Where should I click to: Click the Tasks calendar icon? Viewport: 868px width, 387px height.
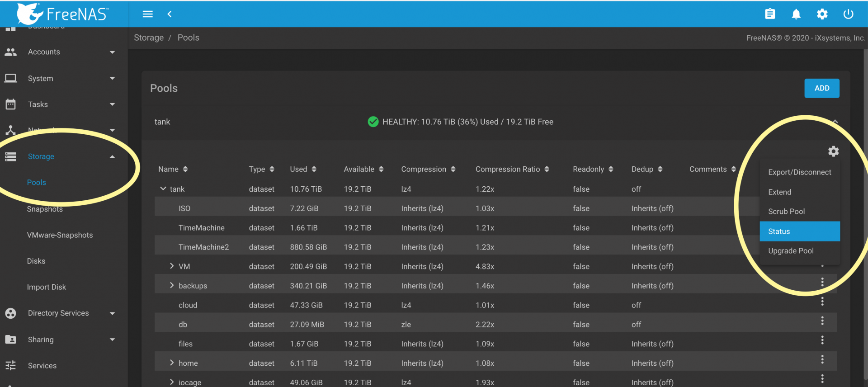coord(10,104)
